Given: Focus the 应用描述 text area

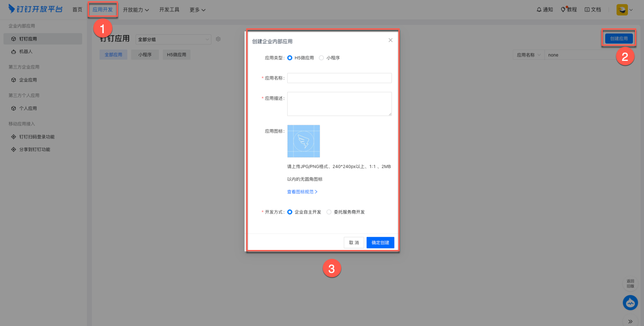Looking at the screenshot, I should point(339,104).
